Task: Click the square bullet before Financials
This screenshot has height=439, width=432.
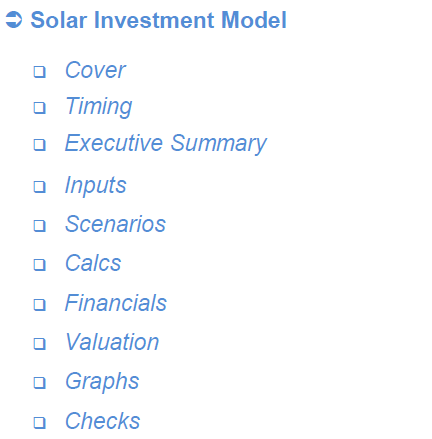Action: point(39,304)
